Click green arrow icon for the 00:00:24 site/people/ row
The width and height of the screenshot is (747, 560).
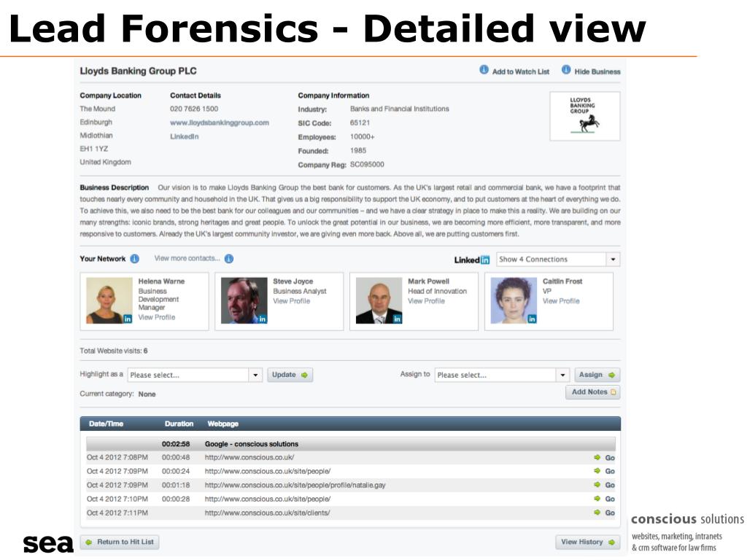[x=597, y=471]
